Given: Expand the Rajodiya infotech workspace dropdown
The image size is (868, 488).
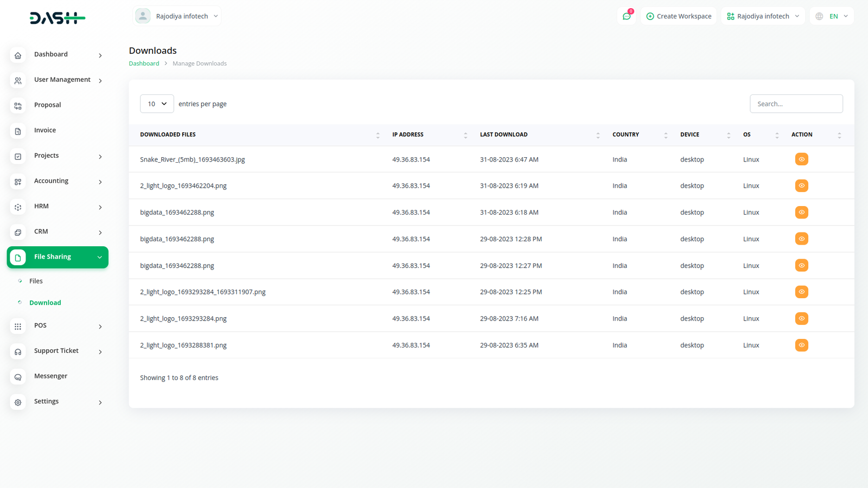Looking at the screenshot, I should (763, 16).
